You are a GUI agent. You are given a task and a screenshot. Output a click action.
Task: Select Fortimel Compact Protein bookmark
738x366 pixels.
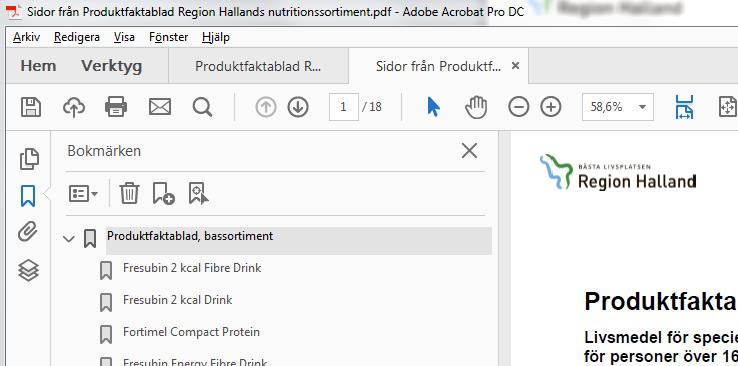[191, 332]
